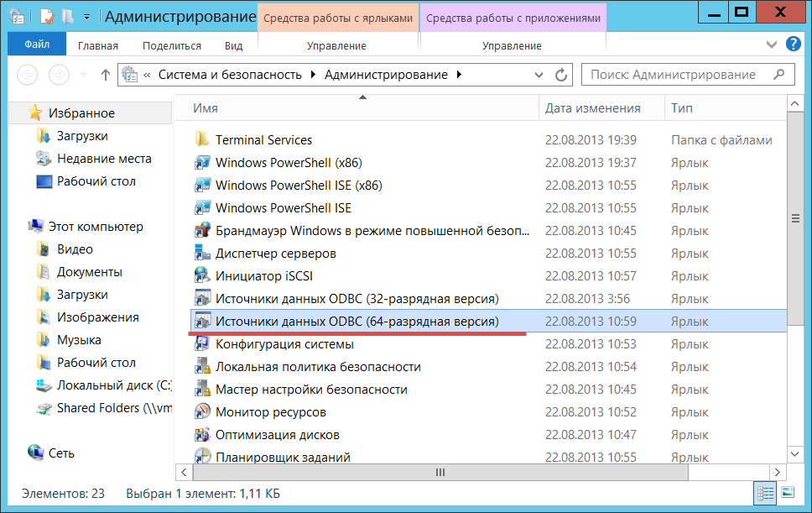
Task: Click the horizontal scrollbar left arrow
Action: (x=184, y=472)
